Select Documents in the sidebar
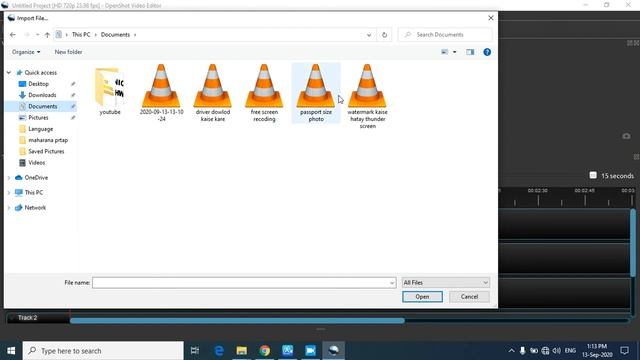 click(x=42, y=106)
